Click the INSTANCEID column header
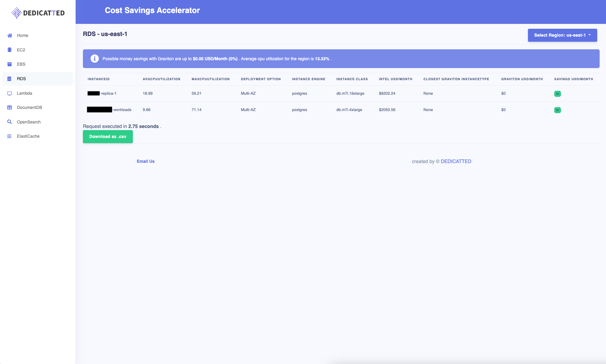The image size is (606, 364). coord(99,79)
